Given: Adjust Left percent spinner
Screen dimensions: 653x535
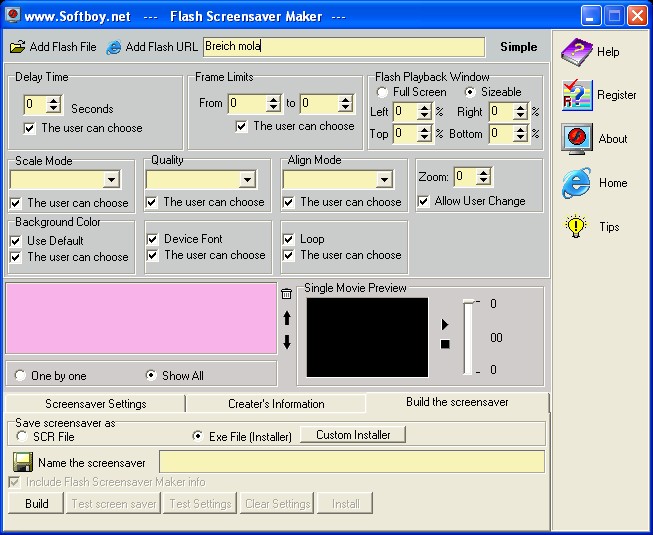Looking at the screenshot, I should click(x=424, y=112).
